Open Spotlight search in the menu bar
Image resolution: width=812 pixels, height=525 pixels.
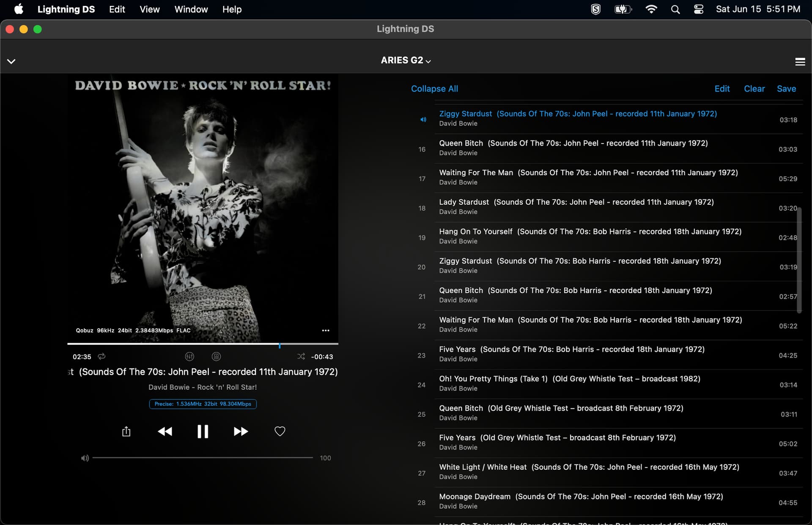[x=675, y=9]
